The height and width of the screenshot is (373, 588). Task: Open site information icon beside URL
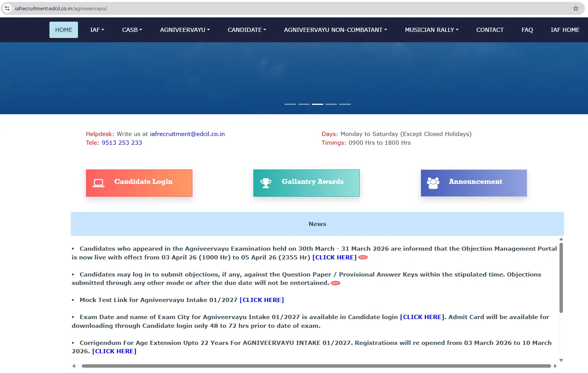coord(7,8)
